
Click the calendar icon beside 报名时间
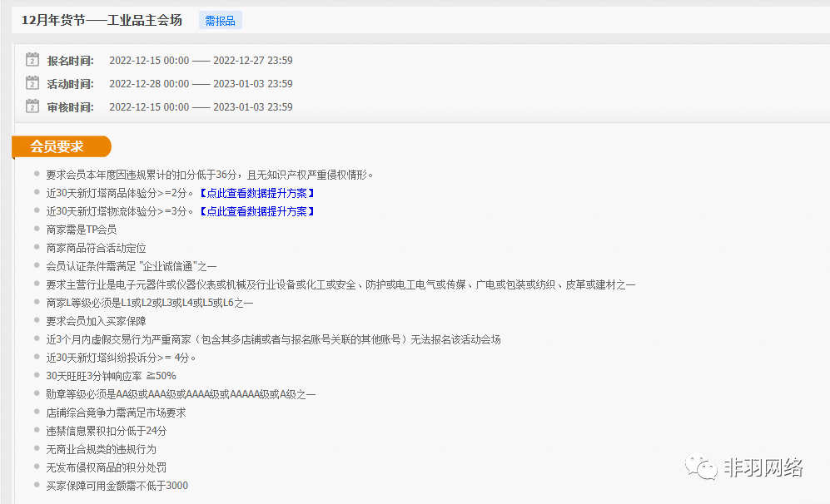tap(32, 60)
